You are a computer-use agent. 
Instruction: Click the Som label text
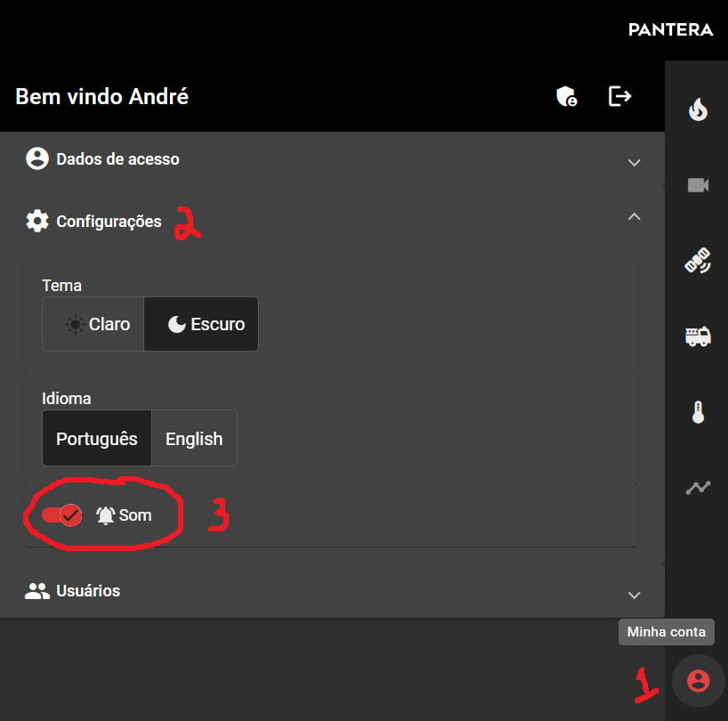(x=135, y=515)
